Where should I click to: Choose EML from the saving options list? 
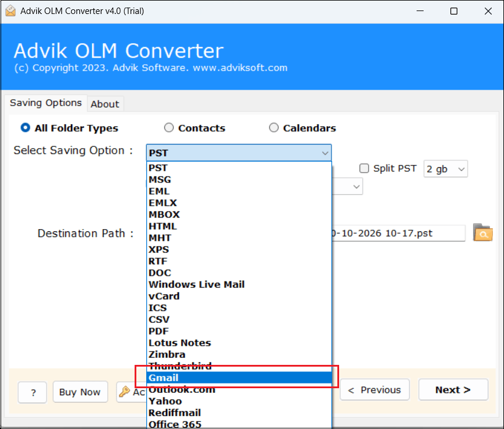239,191
